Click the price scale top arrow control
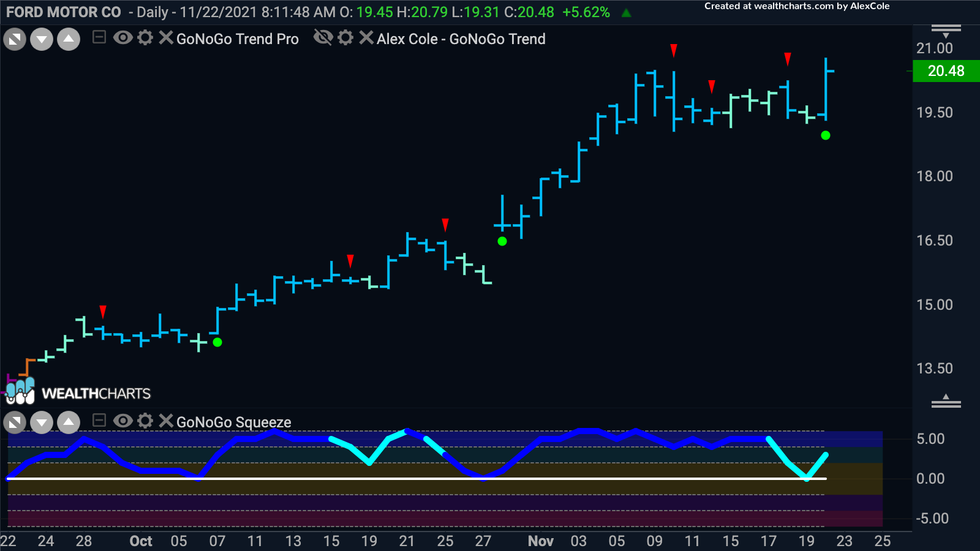Screen dimensions: 980x551 click(x=946, y=31)
